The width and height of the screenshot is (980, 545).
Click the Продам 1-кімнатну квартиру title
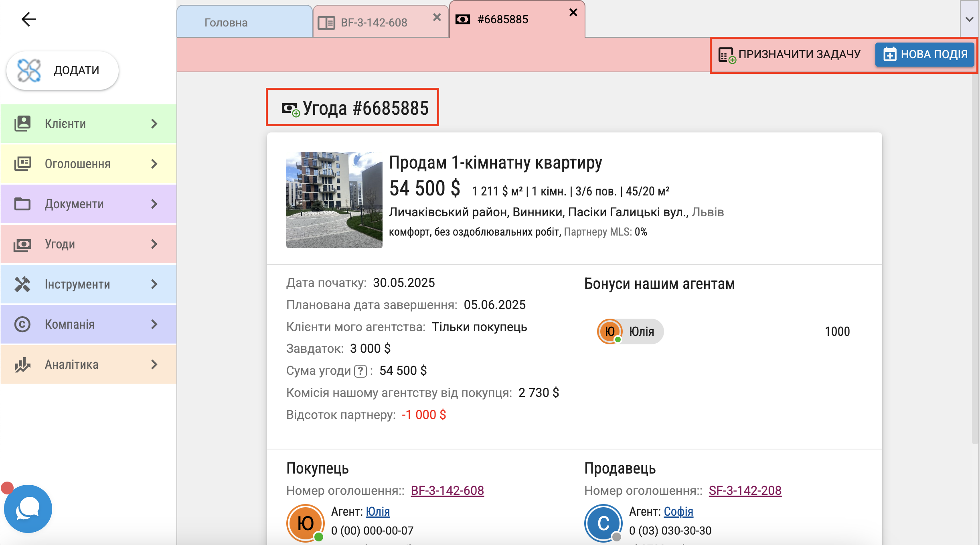tap(496, 163)
